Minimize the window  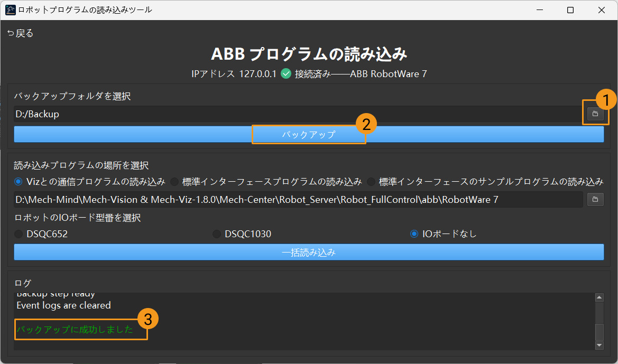point(540,10)
